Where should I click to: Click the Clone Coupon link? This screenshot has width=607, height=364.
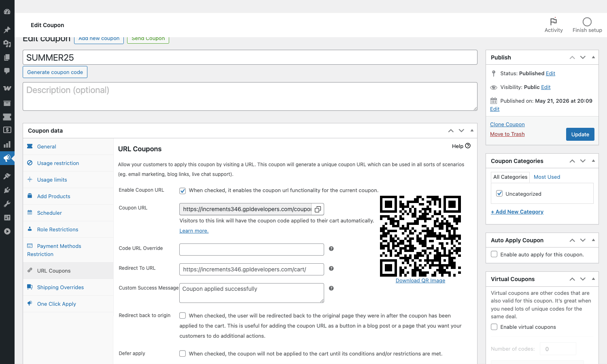tap(507, 125)
